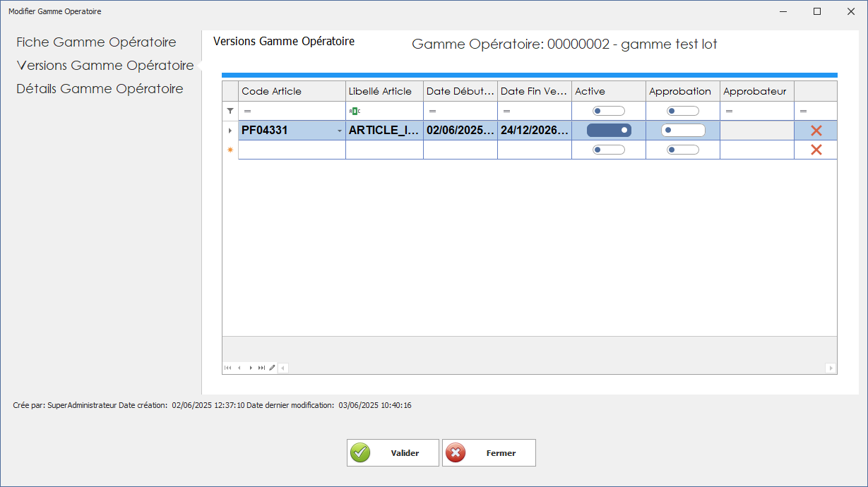The image size is (868, 487).
Task: Go to the first record navigation icon
Action: [x=227, y=368]
